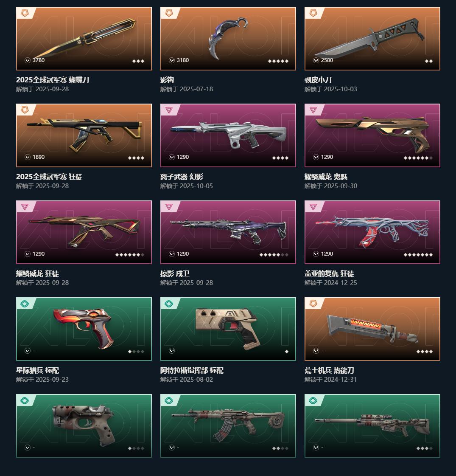Open the unnamed sniper rifle skin card
Image resolution: width=456 pixels, height=476 pixels.
tap(372, 426)
